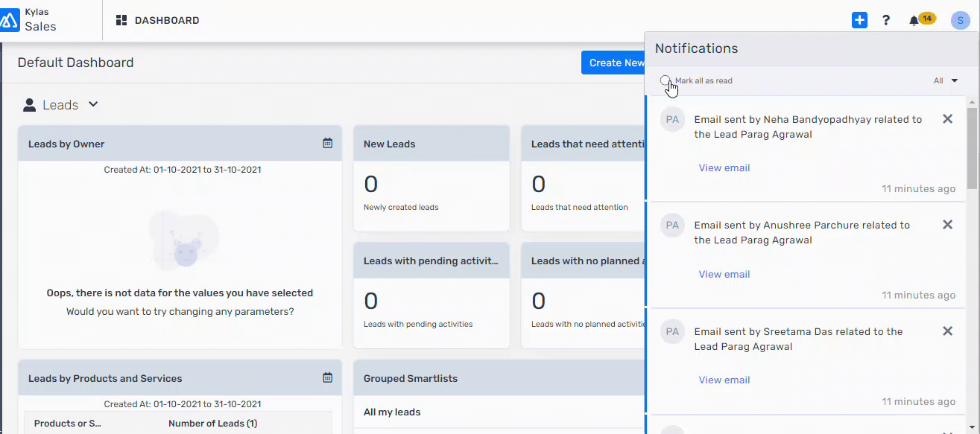The image size is (980, 434).
Task: Click the Grouped Smartlists panel title
Action: click(x=411, y=378)
